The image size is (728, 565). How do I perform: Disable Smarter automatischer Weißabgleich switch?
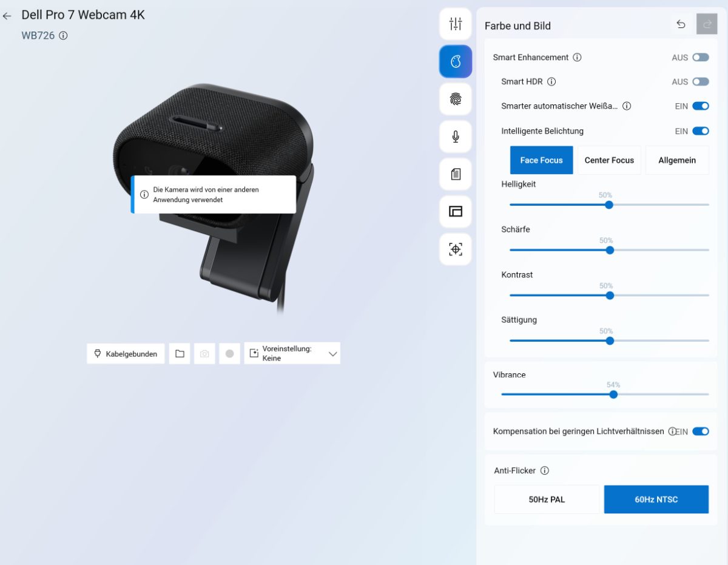pos(701,106)
